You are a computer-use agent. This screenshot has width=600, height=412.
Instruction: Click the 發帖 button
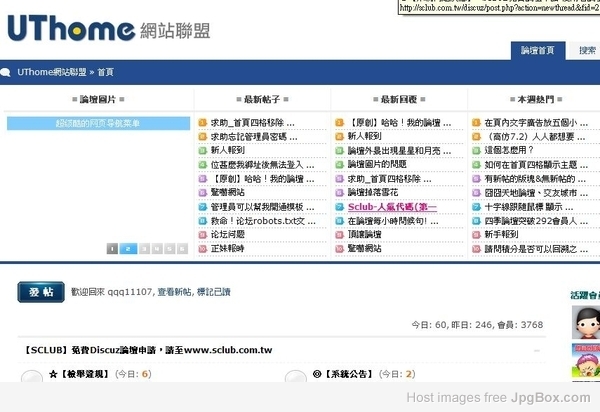click(x=41, y=292)
